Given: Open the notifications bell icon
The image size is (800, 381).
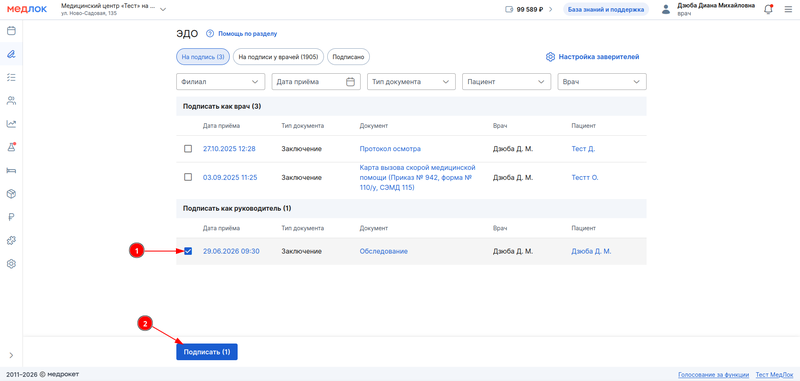Looking at the screenshot, I should pyautogui.click(x=768, y=9).
